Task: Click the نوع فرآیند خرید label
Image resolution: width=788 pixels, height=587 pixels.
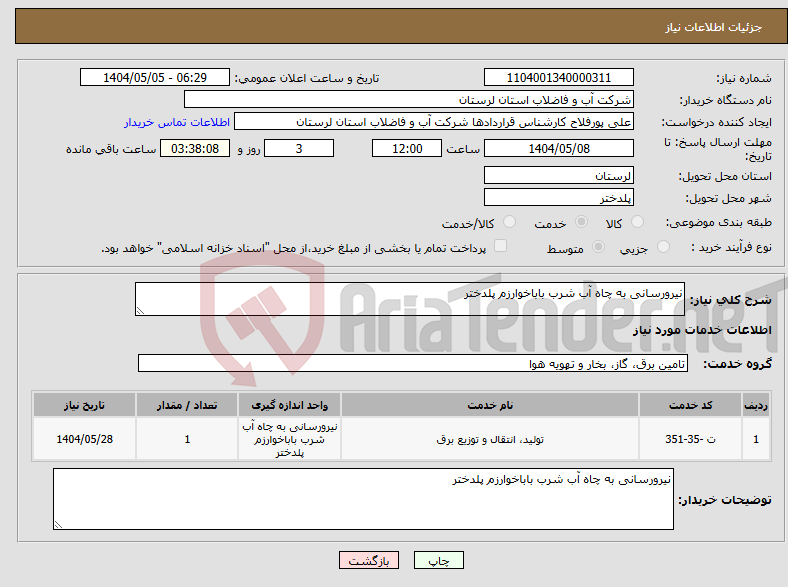Action: pyautogui.click(x=731, y=247)
